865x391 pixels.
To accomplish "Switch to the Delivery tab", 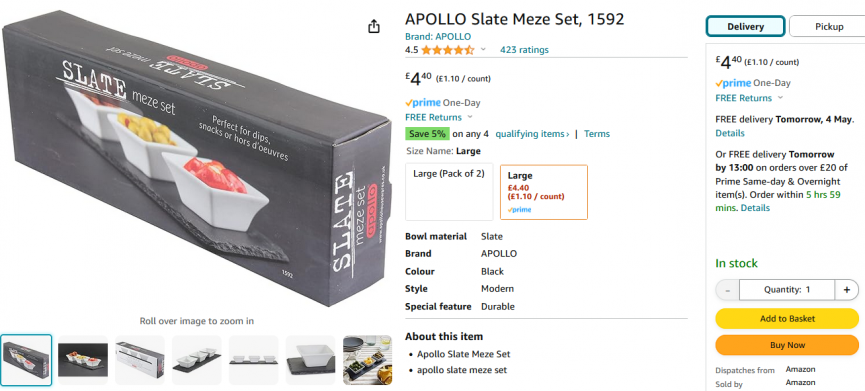I will tap(745, 26).
